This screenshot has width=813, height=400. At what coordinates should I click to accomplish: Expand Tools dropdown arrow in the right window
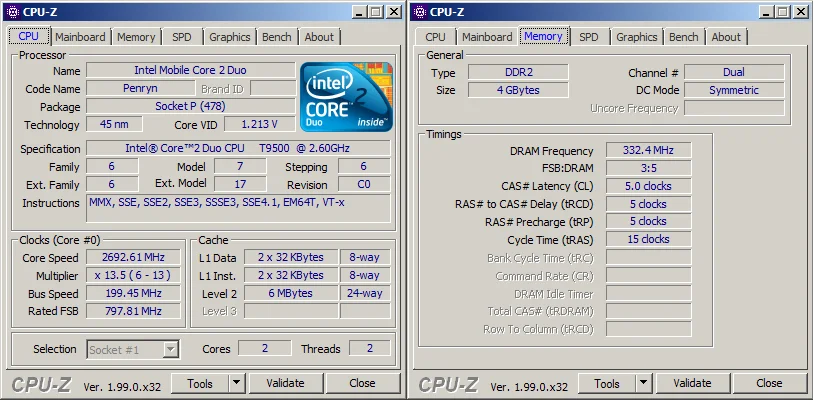click(643, 383)
